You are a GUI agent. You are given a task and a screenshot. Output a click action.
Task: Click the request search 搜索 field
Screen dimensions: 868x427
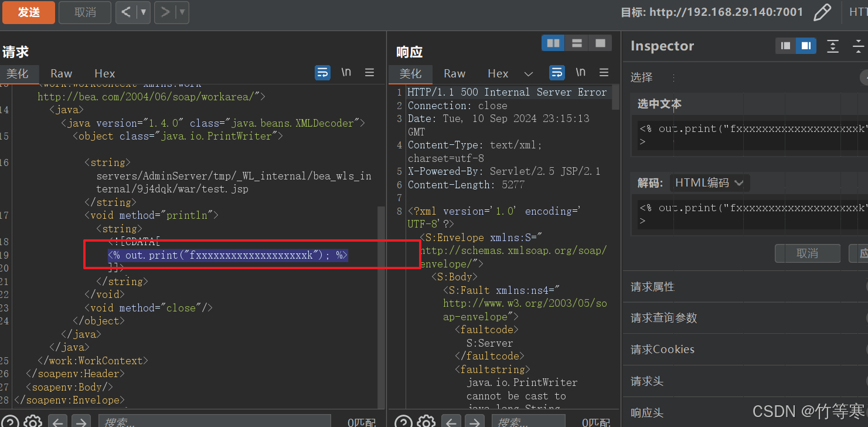click(214, 422)
